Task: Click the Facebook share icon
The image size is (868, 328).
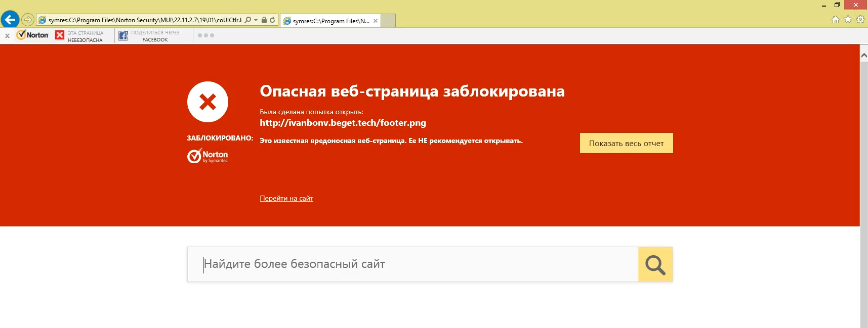Action: click(123, 35)
